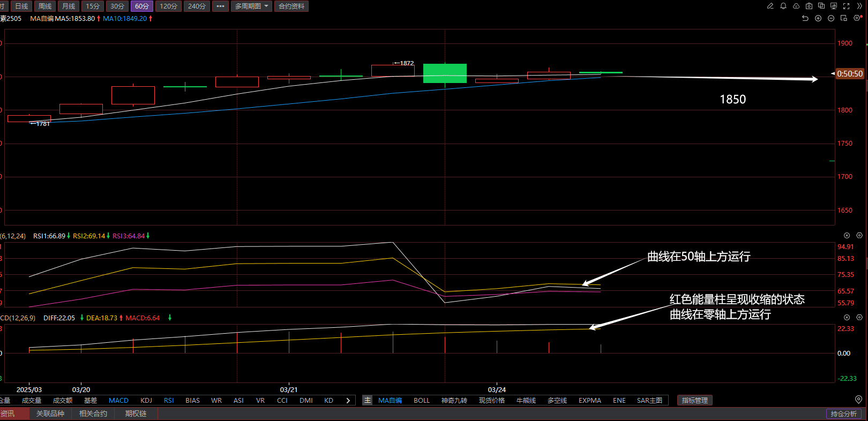This screenshot has height=421, width=868.
Task: Click the picture-in-picture window icon
Action: coord(844,18)
